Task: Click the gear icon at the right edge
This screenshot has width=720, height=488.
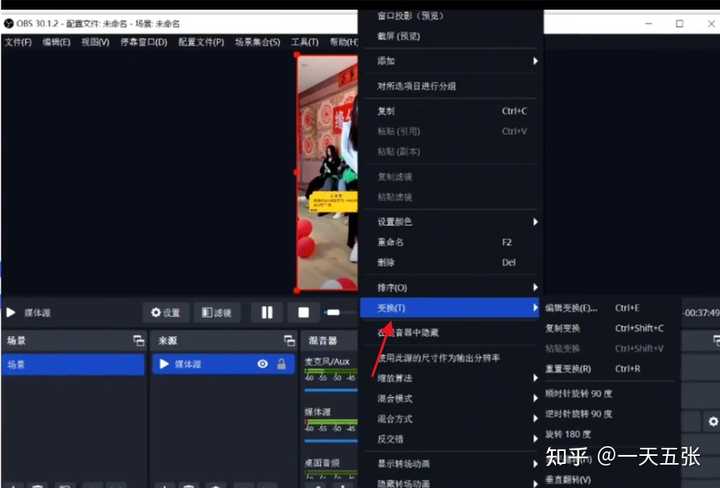Action: pos(713,421)
